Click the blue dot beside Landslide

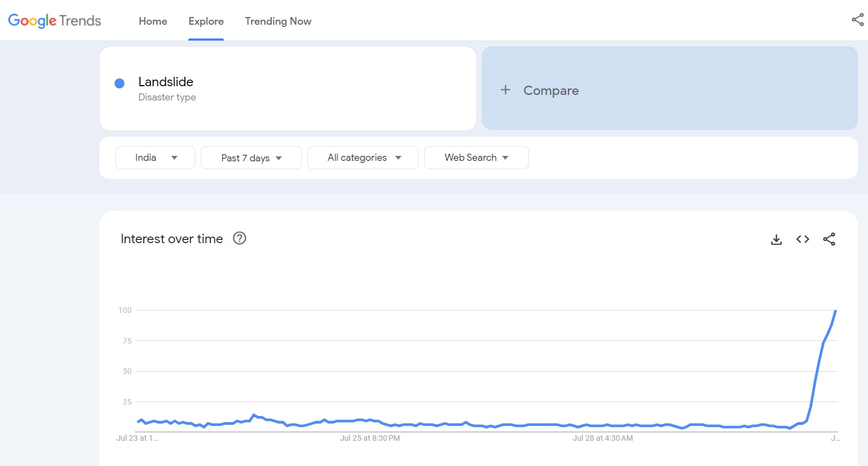tap(119, 83)
